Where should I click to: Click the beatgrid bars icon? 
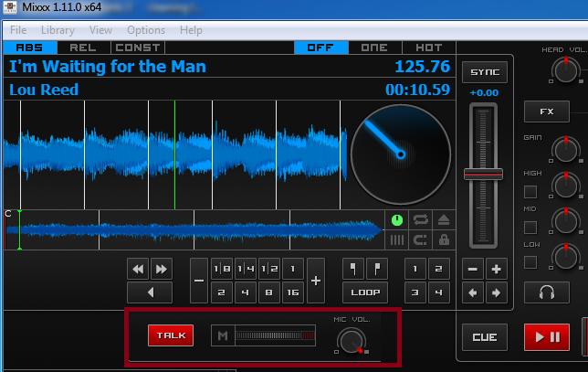397,239
